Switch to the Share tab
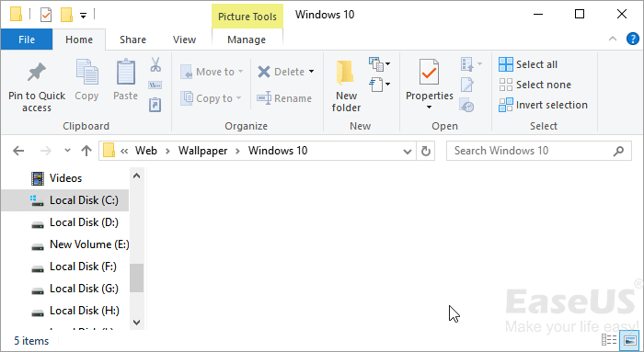Viewport: 644px width, 352px height. 132,40
